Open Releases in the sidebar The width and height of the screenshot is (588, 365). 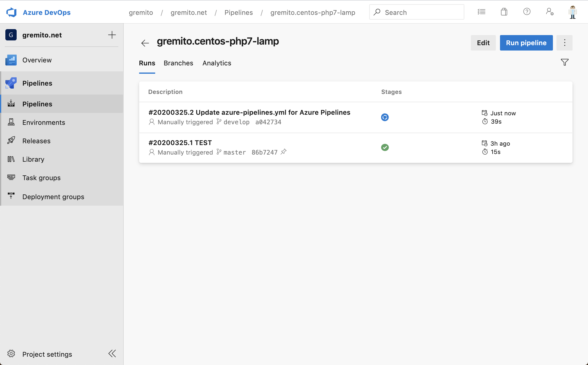click(37, 141)
